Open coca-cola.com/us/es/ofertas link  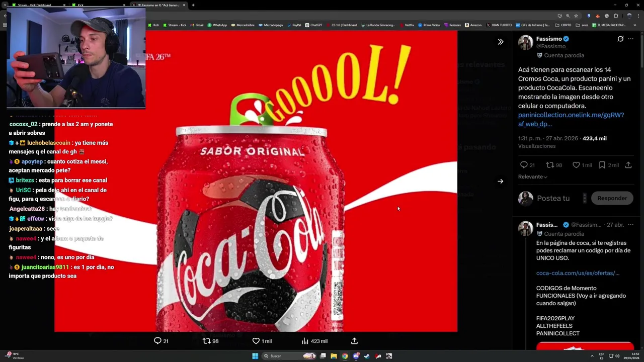[x=578, y=273]
